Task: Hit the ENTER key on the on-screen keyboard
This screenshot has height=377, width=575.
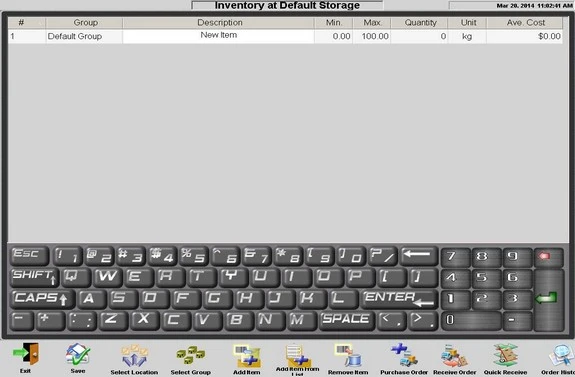Action: coord(399,299)
